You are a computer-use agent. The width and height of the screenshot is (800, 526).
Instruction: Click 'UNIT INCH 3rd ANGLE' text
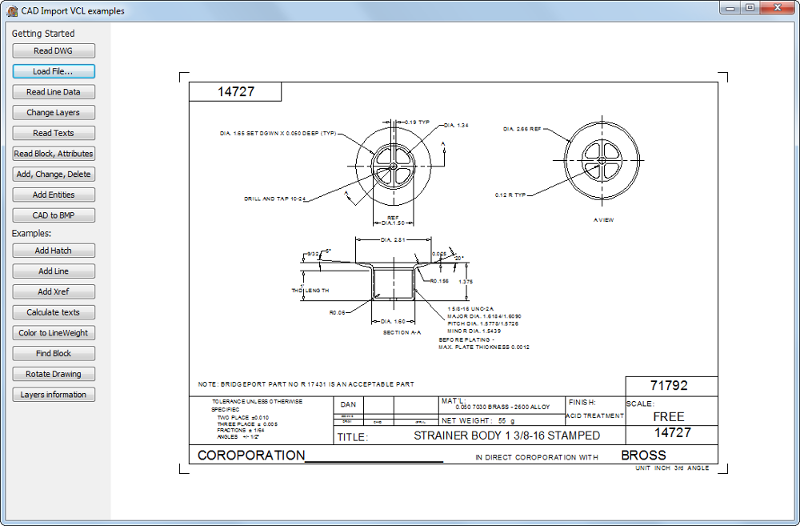pos(672,468)
